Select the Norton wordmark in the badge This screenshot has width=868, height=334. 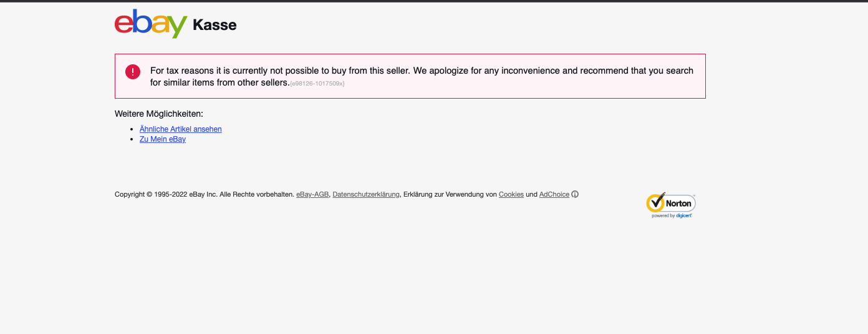[678, 204]
